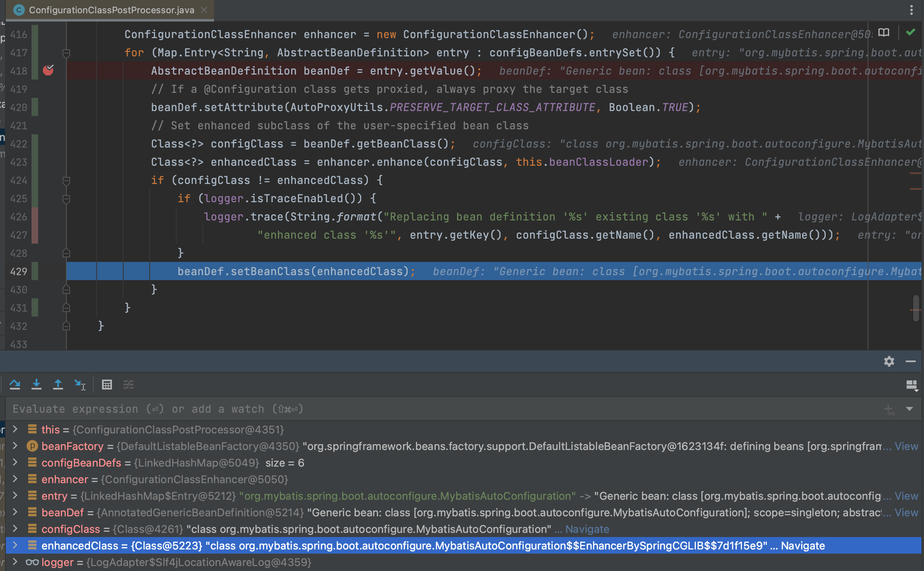Expand the enhancer variable node

[15, 479]
